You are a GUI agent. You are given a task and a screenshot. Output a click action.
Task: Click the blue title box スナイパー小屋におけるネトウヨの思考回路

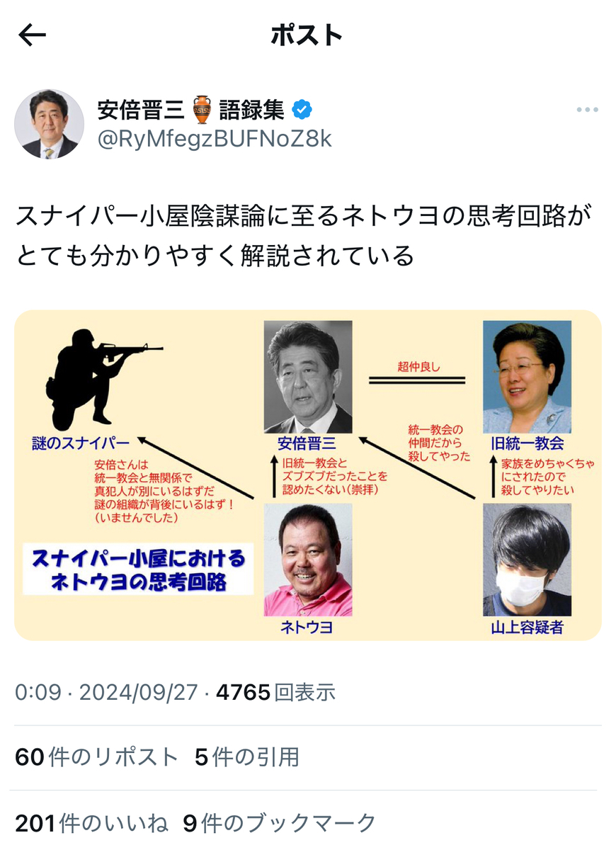coord(138,570)
